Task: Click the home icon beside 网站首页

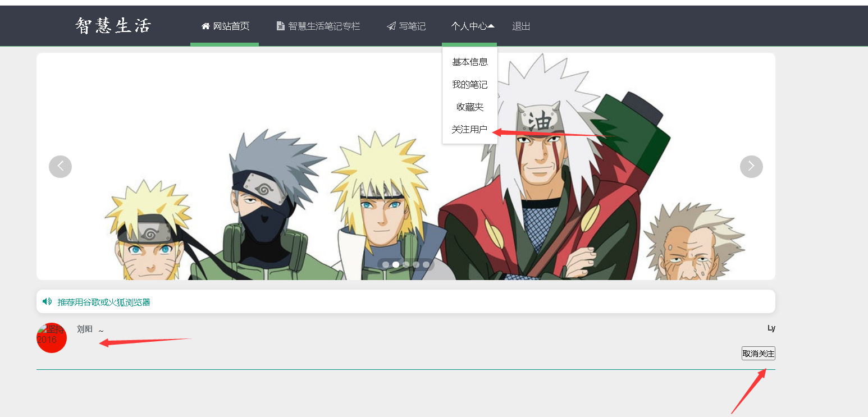Action: (205, 26)
